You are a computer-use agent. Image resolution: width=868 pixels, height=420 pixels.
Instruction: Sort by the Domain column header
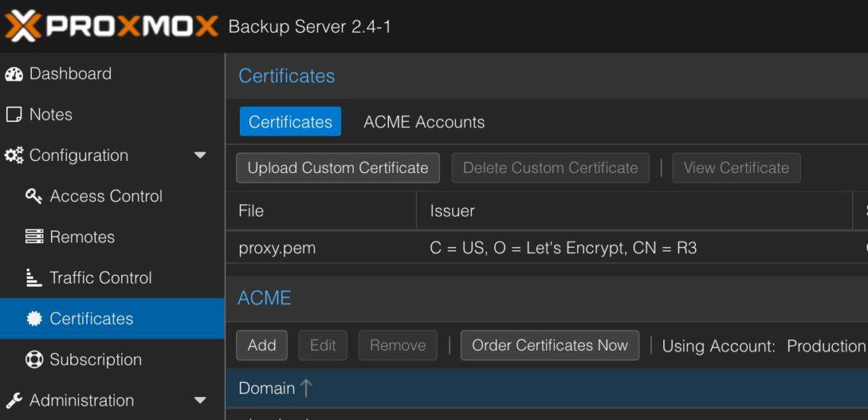[266, 389]
